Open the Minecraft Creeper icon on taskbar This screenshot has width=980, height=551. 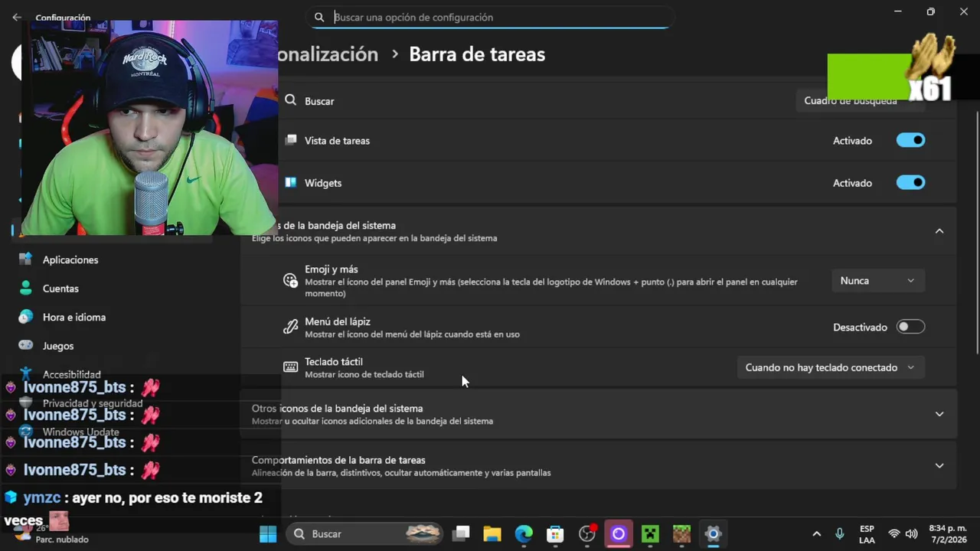[650, 533]
